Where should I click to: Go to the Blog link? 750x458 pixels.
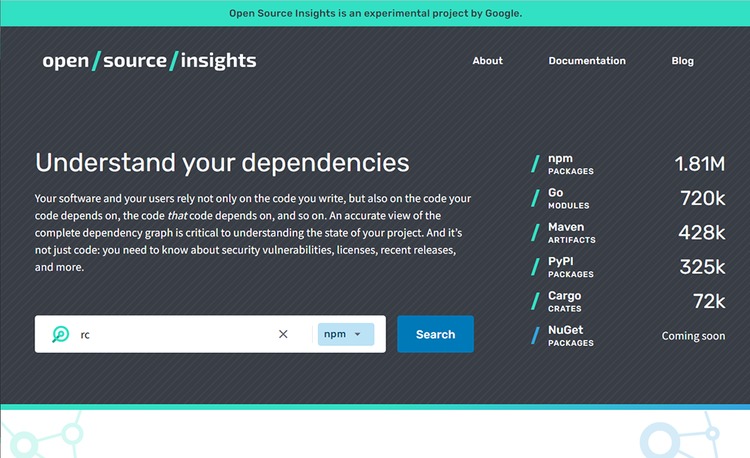point(683,61)
